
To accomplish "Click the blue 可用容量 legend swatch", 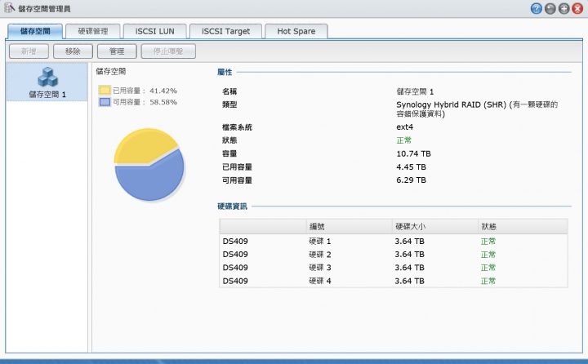I will [105, 101].
